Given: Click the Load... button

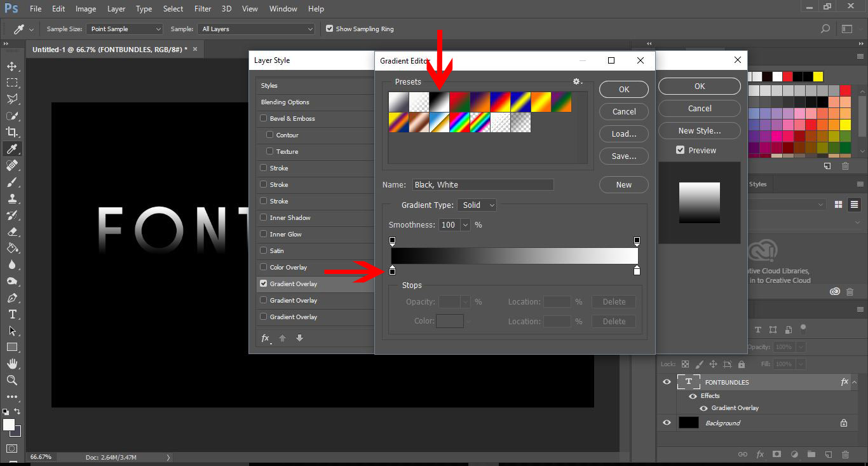Looking at the screenshot, I should tap(624, 134).
